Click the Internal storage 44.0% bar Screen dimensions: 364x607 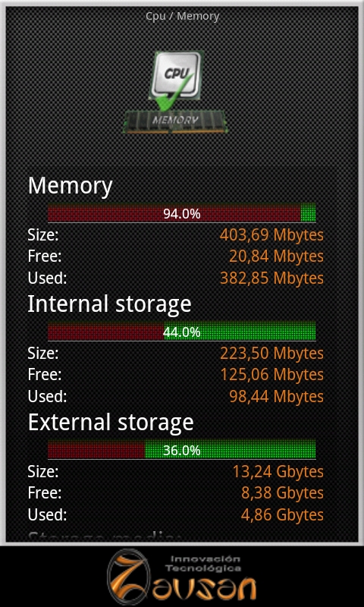coord(181,332)
